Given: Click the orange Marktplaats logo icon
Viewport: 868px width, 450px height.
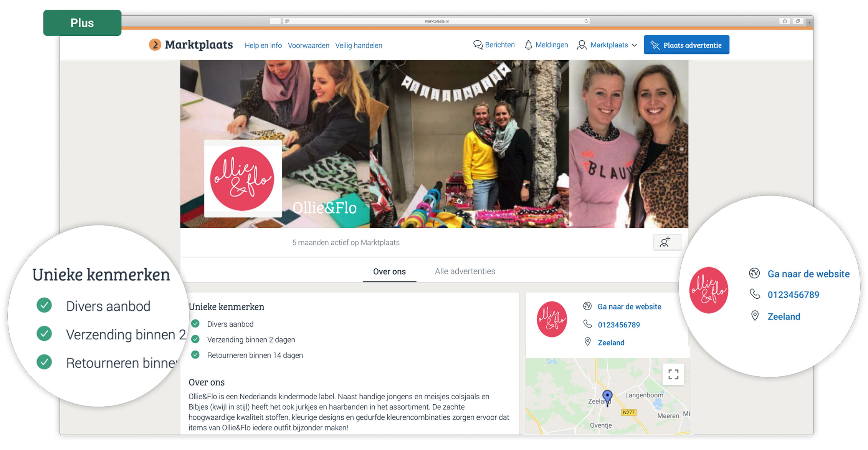Looking at the screenshot, I should point(155,45).
